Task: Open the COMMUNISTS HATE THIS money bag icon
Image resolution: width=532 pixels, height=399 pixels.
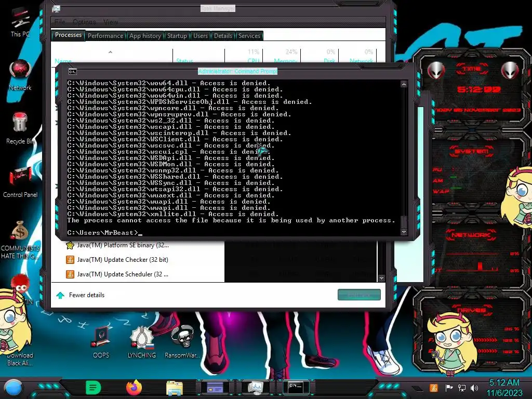Action: [20, 240]
